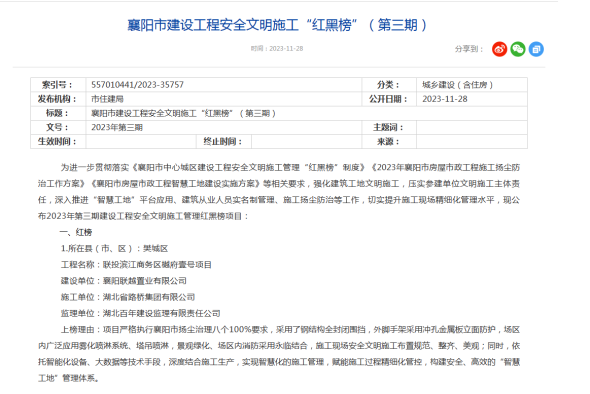
Task: Click the blue copy-link share icon
Action: [x=536, y=49]
